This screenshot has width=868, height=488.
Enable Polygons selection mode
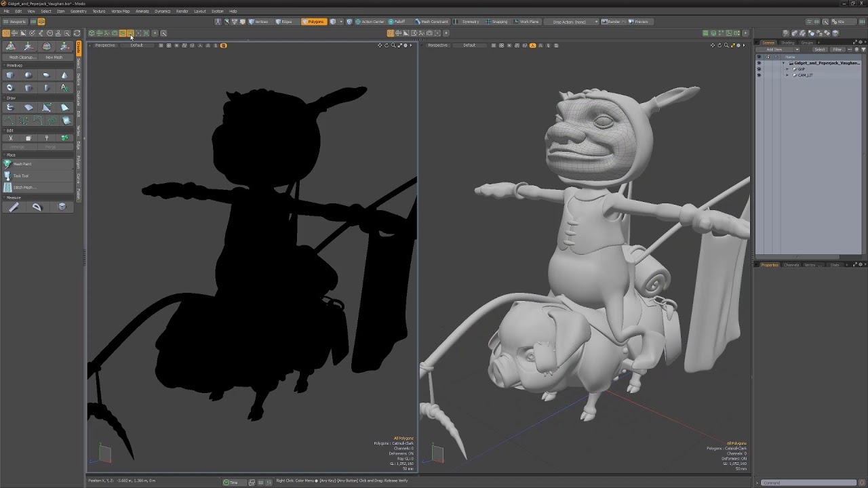pyautogui.click(x=314, y=22)
